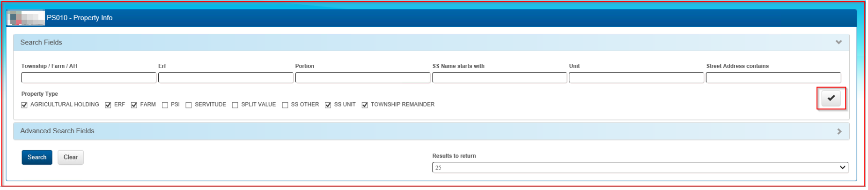Screen dimensions: 868x190
Task: Click the SS Name starts with field
Action: (x=500, y=77)
